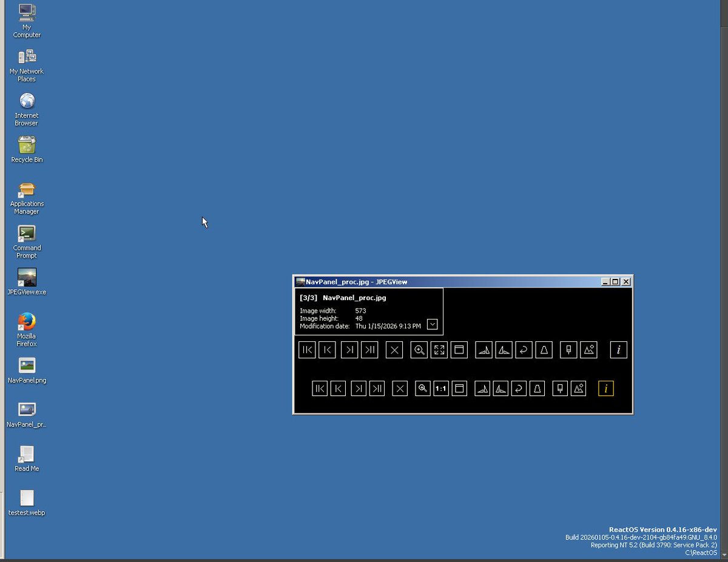The image size is (728, 562).
Task: Select the testest.webp file on desktop
Action: 27,503
